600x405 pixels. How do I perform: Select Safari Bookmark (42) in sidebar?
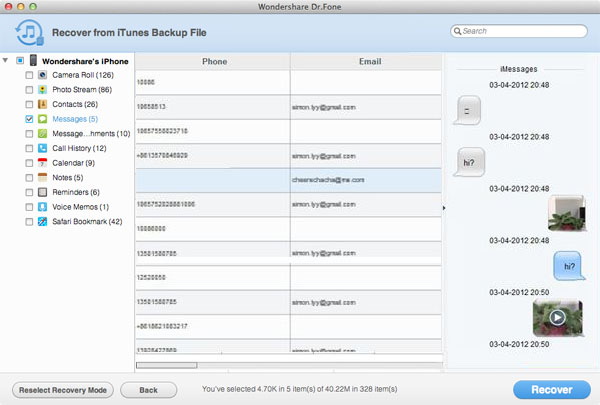coord(87,222)
